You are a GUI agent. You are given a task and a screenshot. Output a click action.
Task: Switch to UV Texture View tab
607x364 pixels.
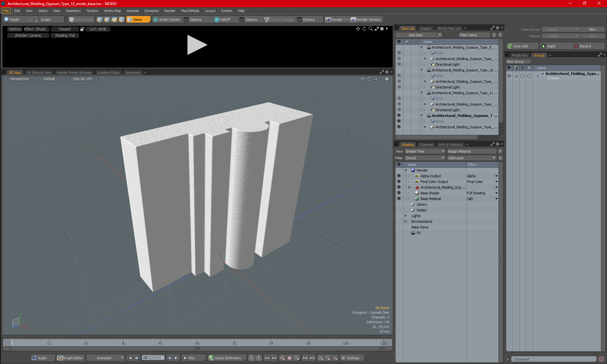coord(39,73)
